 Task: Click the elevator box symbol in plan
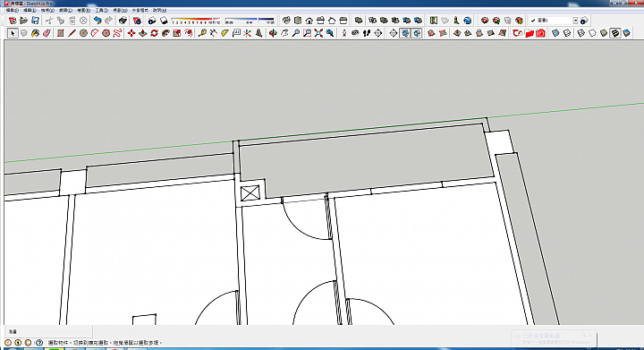[250, 193]
